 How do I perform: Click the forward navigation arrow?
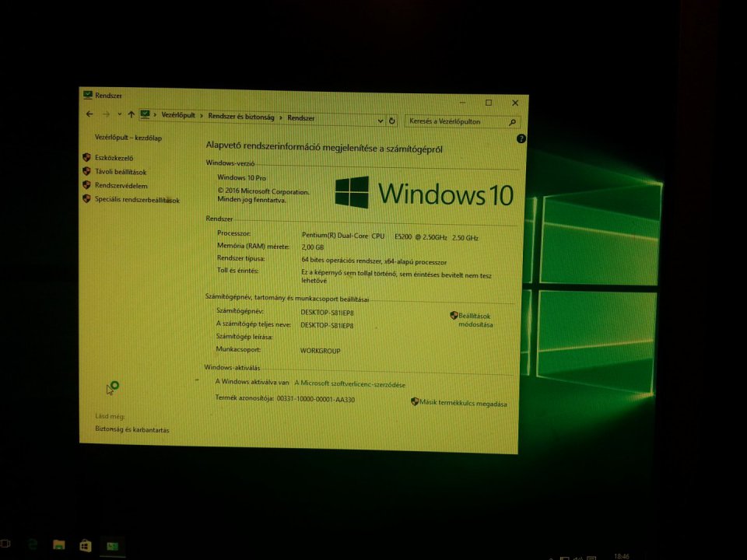pyautogui.click(x=107, y=114)
